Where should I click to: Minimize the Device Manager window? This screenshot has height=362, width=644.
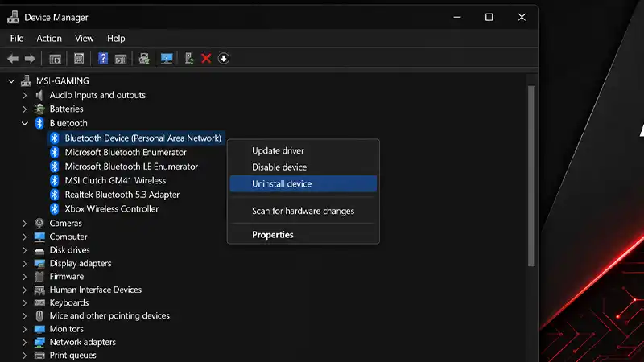457,17
